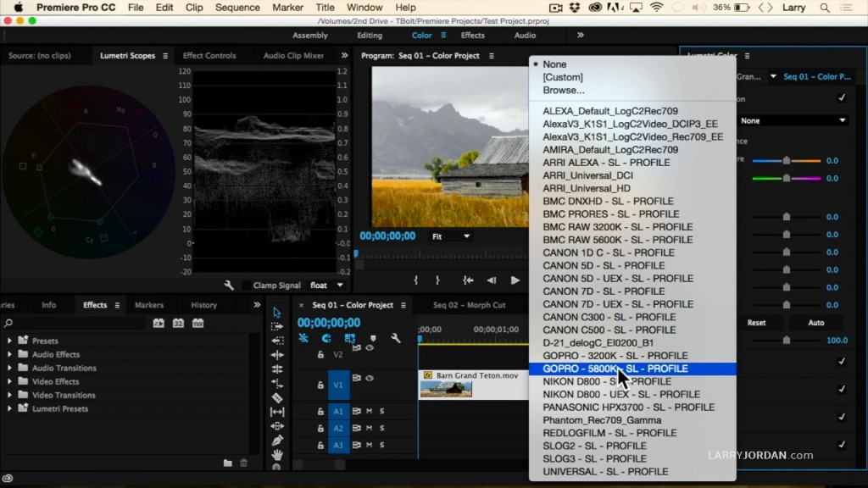Step back one frame
This screenshot has height=488, width=868.
[x=491, y=280]
